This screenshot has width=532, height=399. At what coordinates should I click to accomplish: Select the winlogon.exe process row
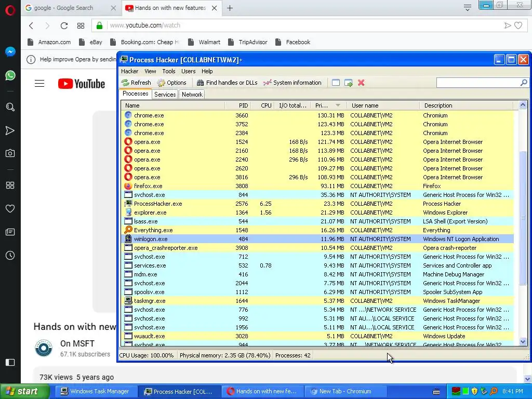(317, 239)
